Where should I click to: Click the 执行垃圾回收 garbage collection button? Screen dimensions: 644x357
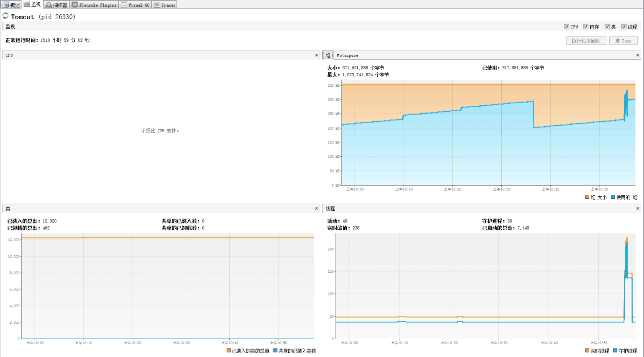[586, 41]
